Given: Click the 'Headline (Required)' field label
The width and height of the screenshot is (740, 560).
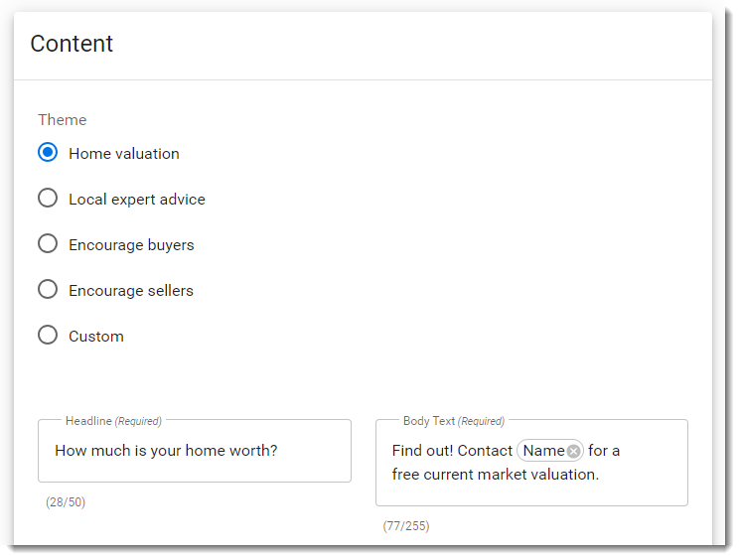Looking at the screenshot, I should (113, 421).
